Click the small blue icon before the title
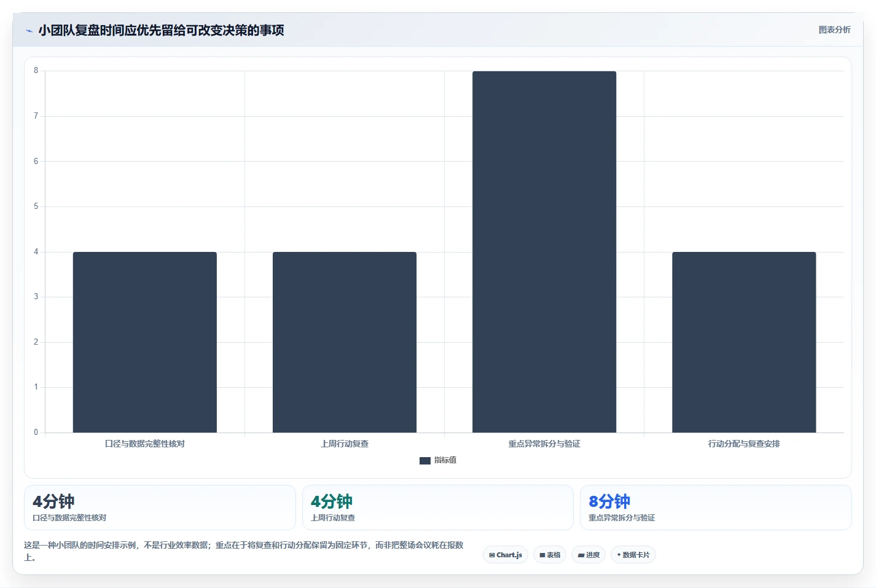The width and height of the screenshot is (876, 588). pos(29,31)
